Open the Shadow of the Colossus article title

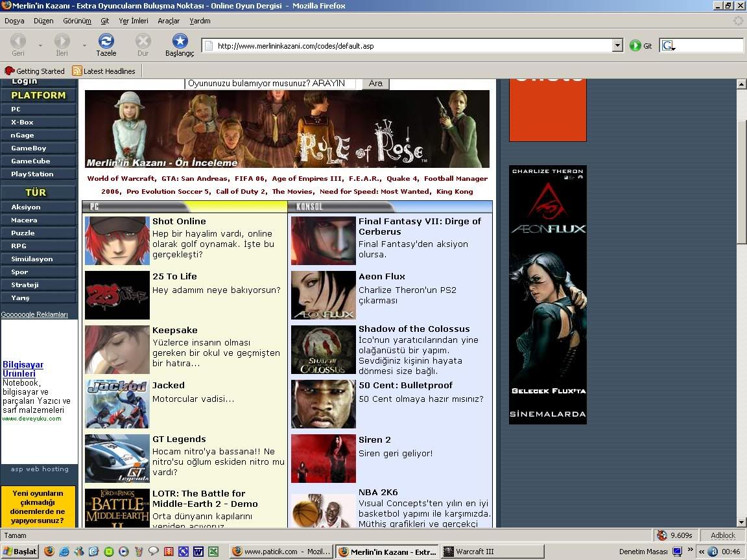(x=414, y=329)
